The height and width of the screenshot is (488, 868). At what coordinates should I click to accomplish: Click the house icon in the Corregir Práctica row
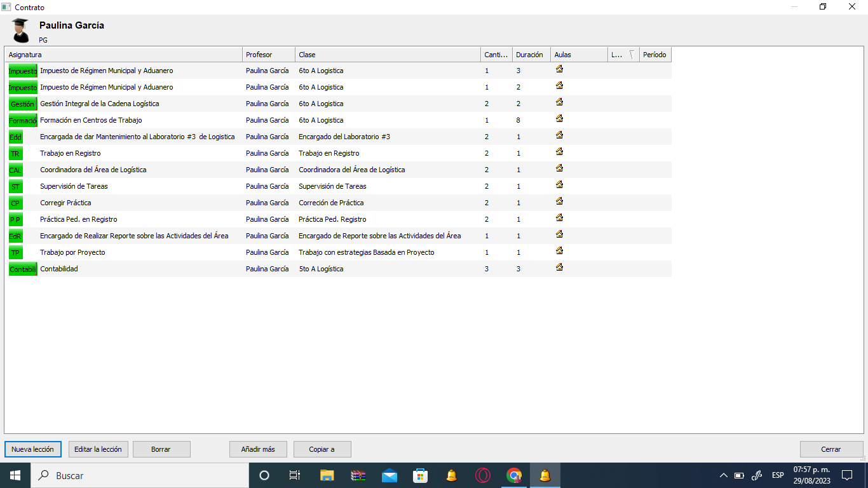[x=560, y=201]
